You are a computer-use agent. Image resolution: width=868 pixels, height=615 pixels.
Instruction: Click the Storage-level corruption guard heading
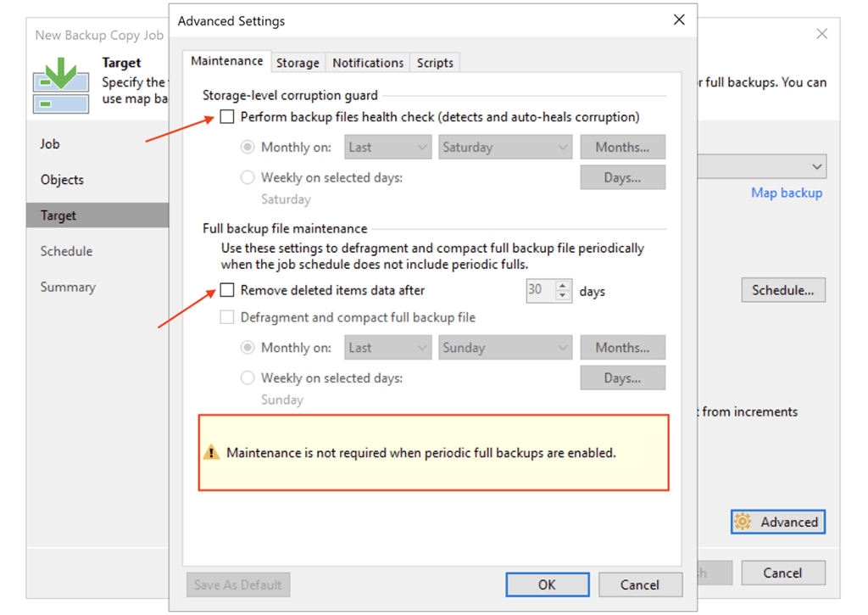click(290, 95)
